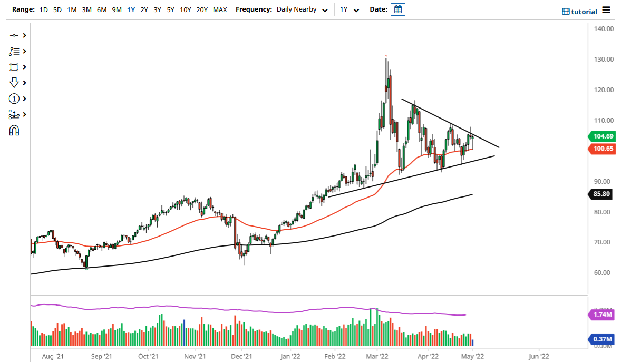This screenshot has height=364, width=621.
Task: Select the arrow annotation tool
Action: (14, 83)
